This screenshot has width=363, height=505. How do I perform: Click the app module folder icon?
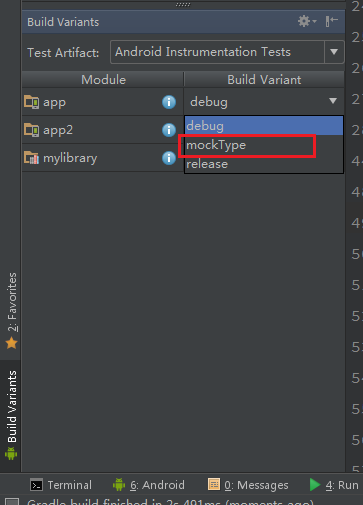pyautogui.click(x=32, y=102)
